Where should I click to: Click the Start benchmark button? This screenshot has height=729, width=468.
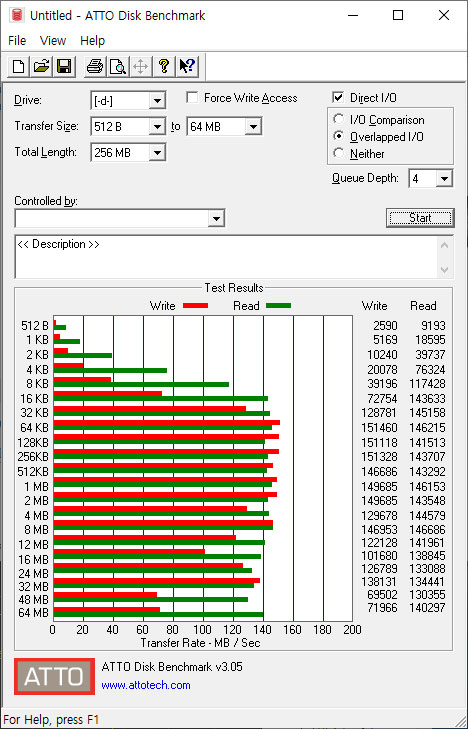click(420, 218)
